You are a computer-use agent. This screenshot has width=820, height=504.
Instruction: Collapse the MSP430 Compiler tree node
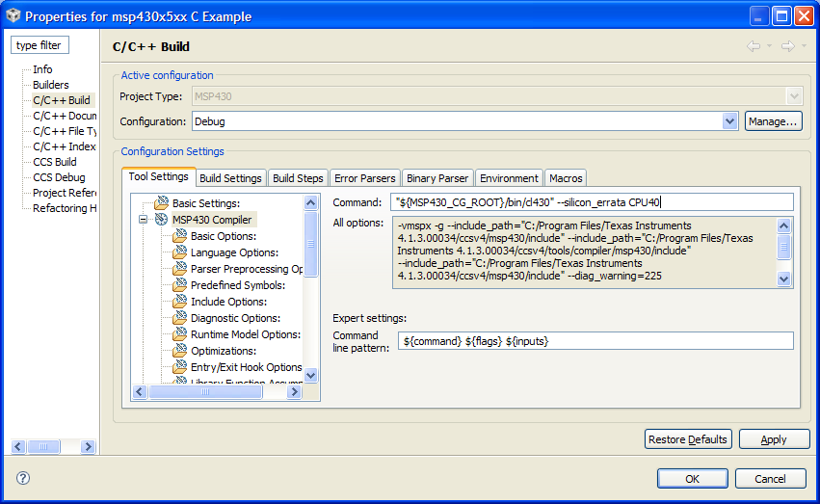(143, 220)
